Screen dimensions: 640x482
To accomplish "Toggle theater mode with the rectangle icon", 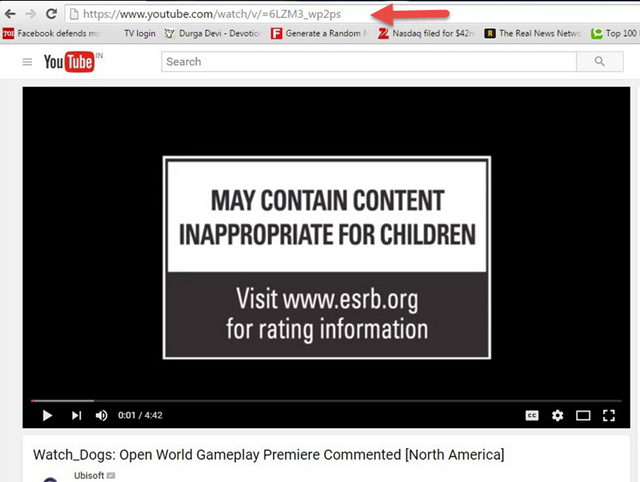I will click(583, 415).
